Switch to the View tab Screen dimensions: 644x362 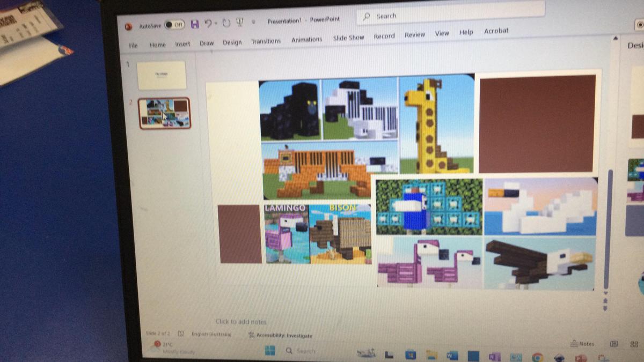442,33
